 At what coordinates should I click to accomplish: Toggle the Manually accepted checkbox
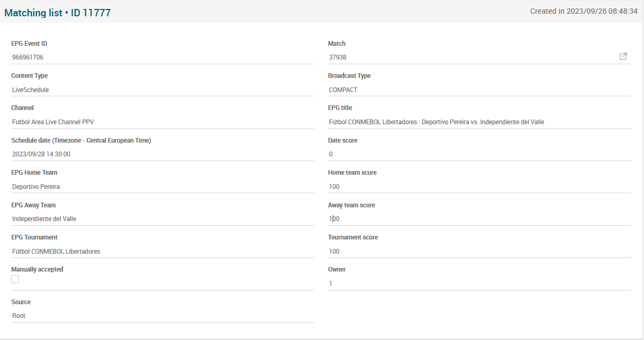[15, 279]
